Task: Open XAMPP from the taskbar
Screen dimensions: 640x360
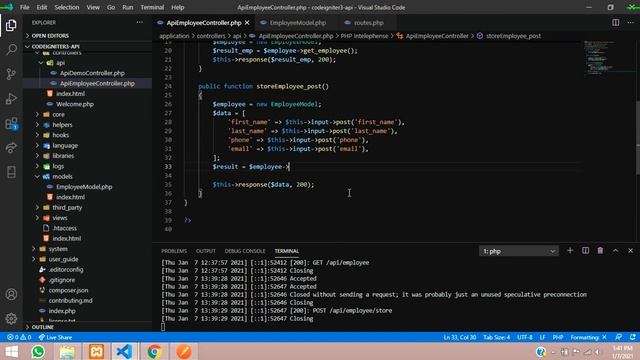Action: tap(96, 351)
